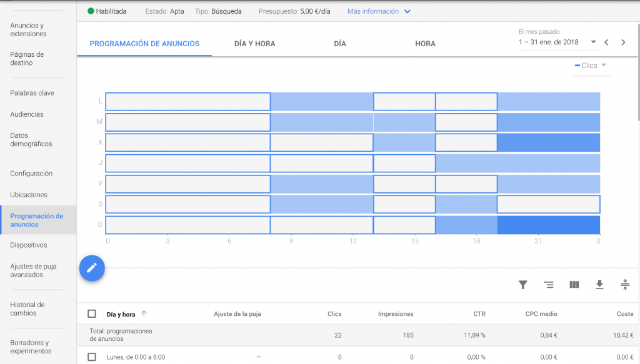Click the sort arrow beside Día y hora
Screen dimensions: 640x364
click(x=144, y=313)
